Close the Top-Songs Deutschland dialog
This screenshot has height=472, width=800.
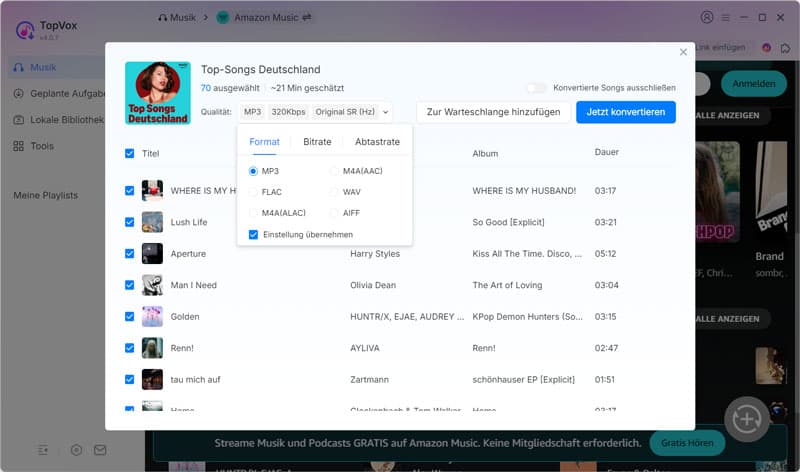click(x=683, y=52)
